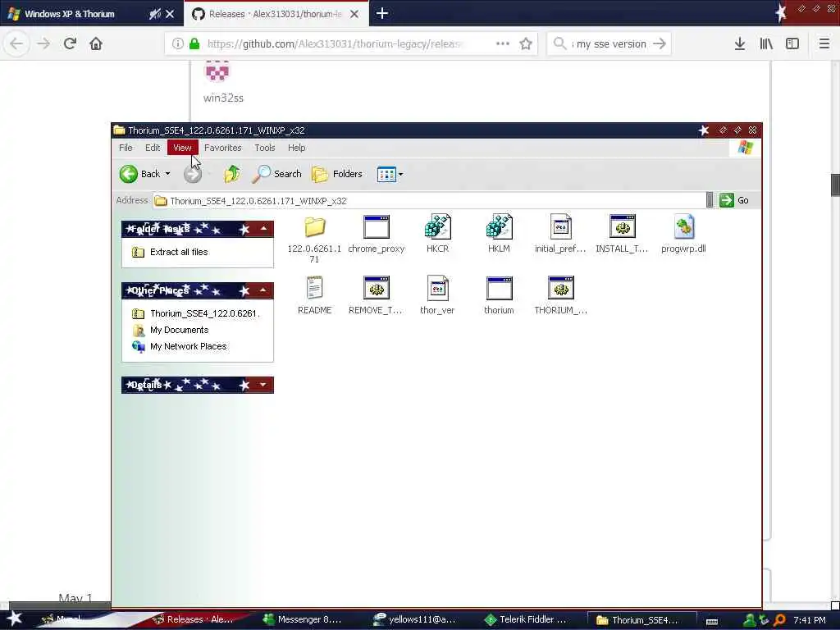Switch to Windows XP & Thorium tab
Screen dimensions: 840x630
pos(70,14)
